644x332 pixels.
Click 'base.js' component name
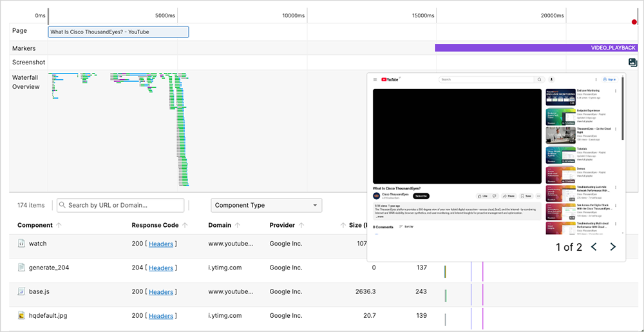click(x=39, y=292)
